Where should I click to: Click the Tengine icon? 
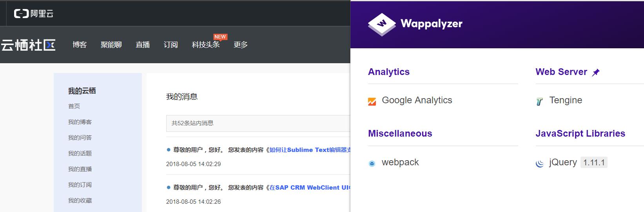(x=539, y=102)
